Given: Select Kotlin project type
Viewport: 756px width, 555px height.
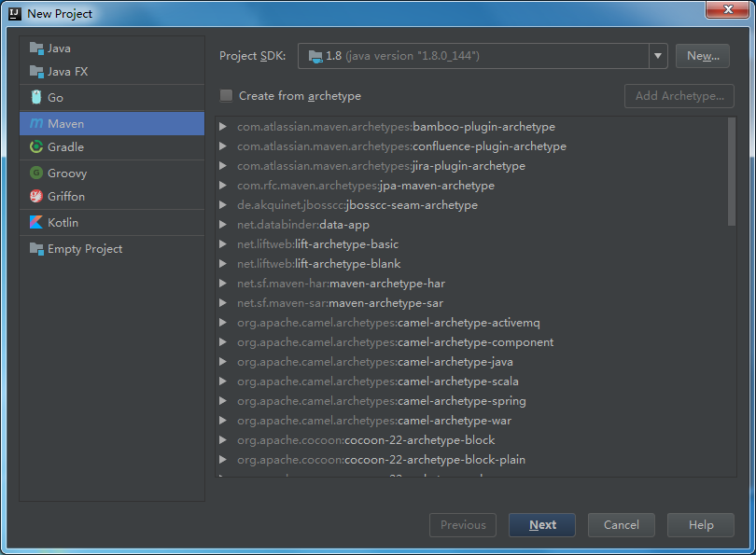Looking at the screenshot, I should (112, 222).
